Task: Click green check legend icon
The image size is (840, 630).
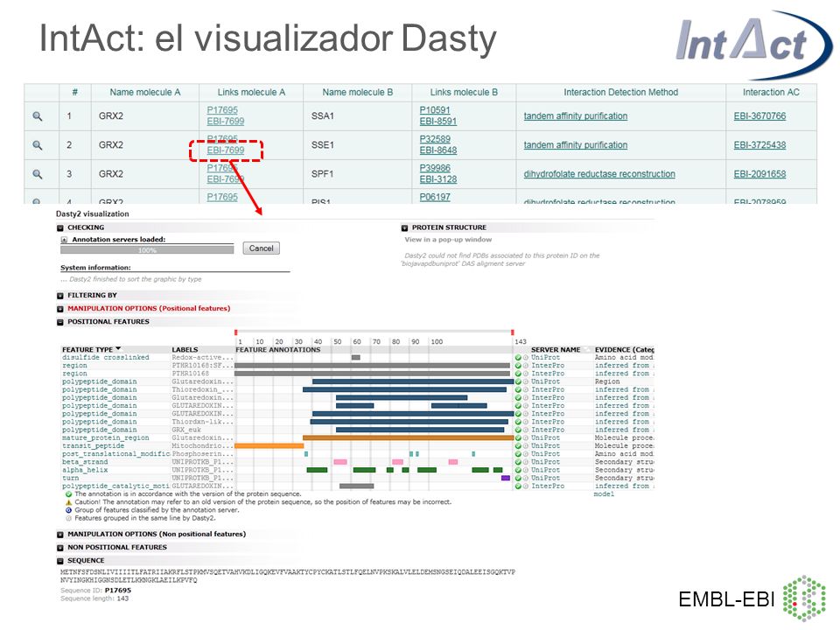Action: coord(68,493)
